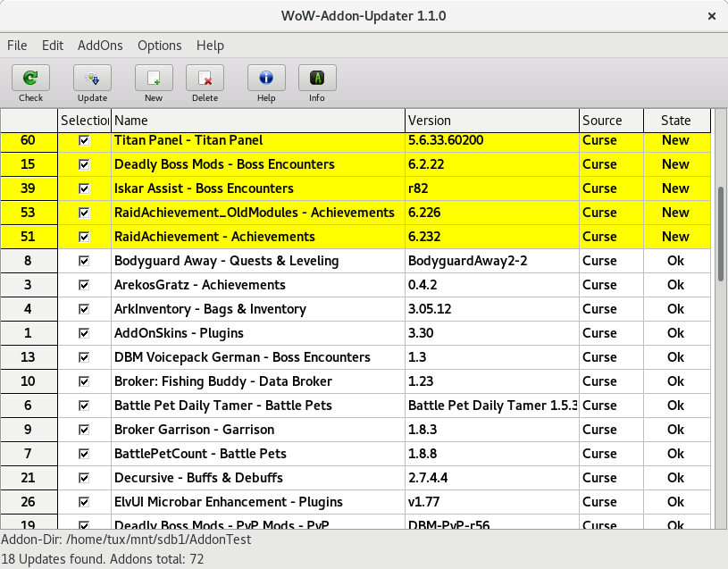
Task: Toggle the ArkInventory checkbox
Action: tap(84, 309)
